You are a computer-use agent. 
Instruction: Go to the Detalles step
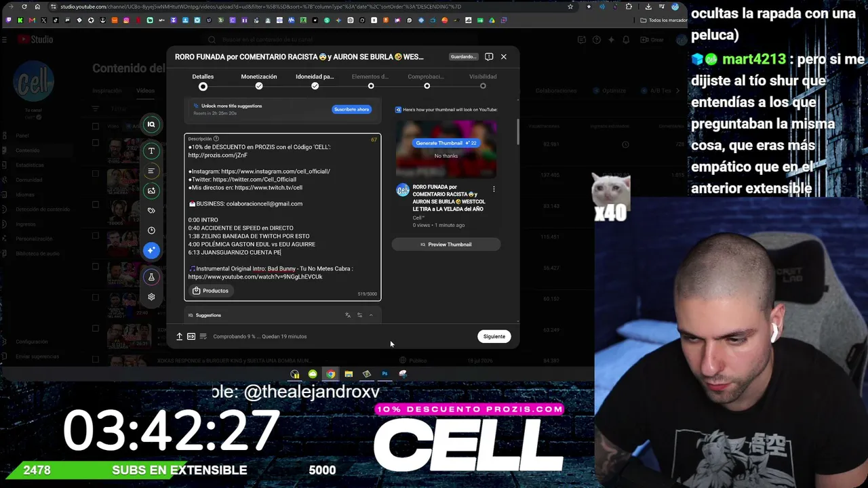203,81
